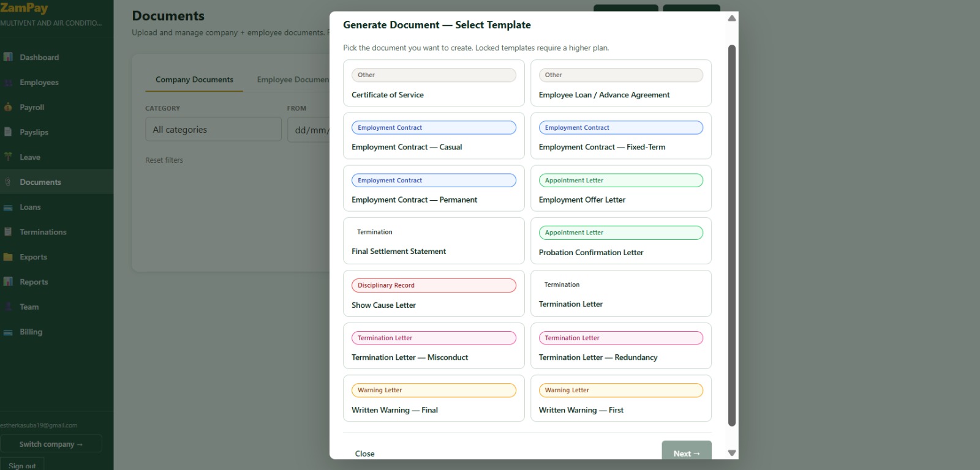Select the Probation Confirmation Letter template
This screenshot has height=470, width=980.
point(620,241)
